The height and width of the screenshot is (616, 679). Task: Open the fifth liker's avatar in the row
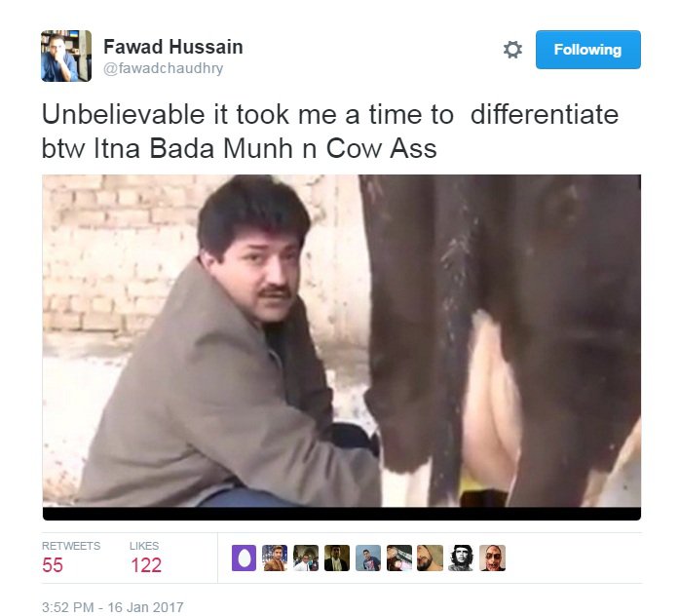tap(368, 558)
